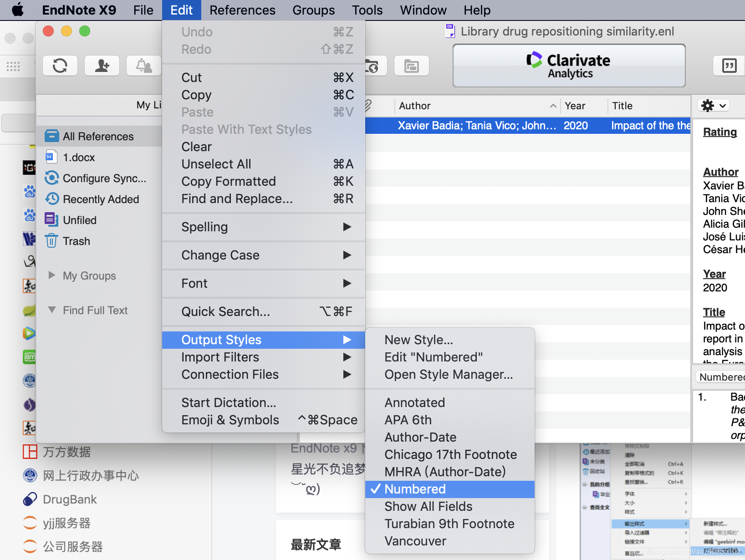Viewport: 745px width, 560px height.
Task: Click the Insert Citation quote icon
Action: 729,66
